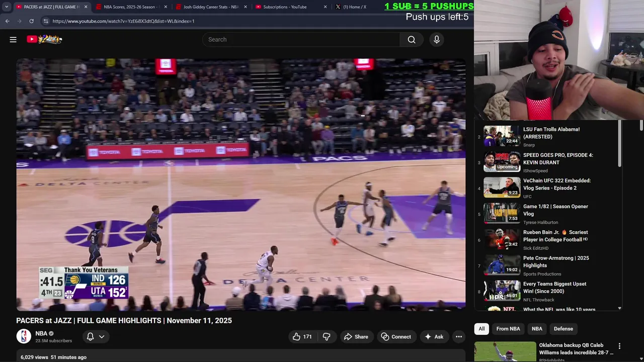Screen dimensions: 644x362
Task: Go forward with the browser arrow
Action: click(19, 21)
